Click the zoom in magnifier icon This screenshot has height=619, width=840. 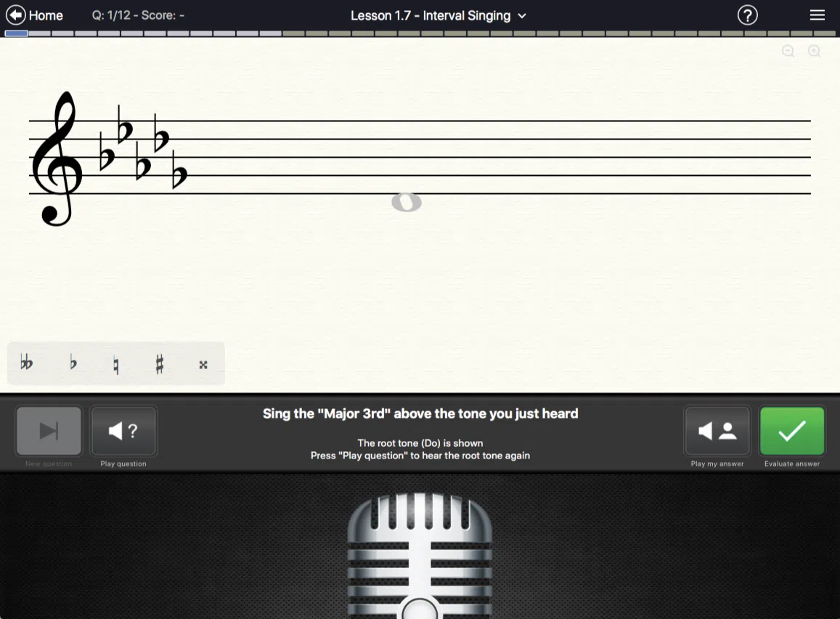tap(814, 51)
